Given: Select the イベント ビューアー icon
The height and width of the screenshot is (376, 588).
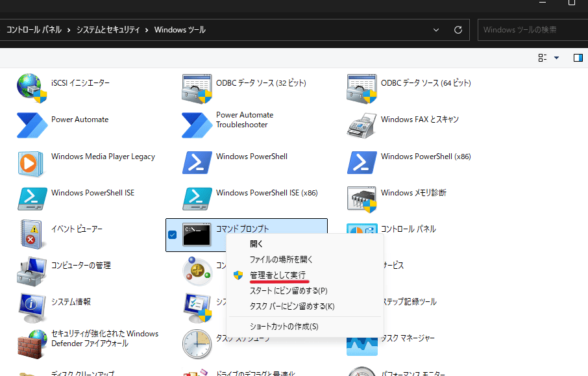Looking at the screenshot, I should (32, 235).
